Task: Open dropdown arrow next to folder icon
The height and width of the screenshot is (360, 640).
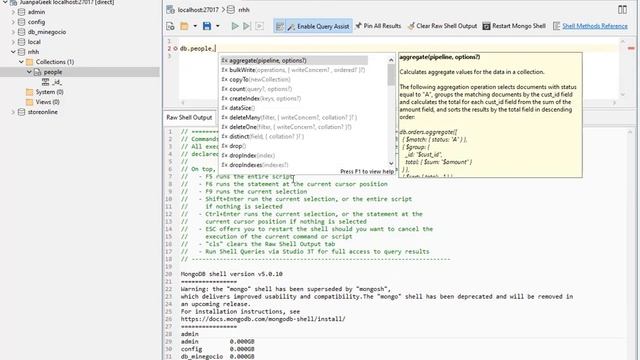Action: point(195,26)
